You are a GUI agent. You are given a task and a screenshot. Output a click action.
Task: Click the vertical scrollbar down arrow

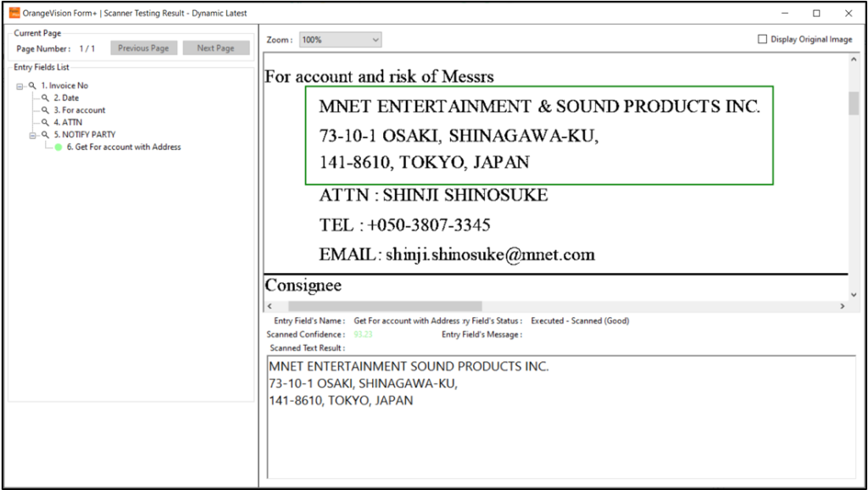pyautogui.click(x=855, y=293)
